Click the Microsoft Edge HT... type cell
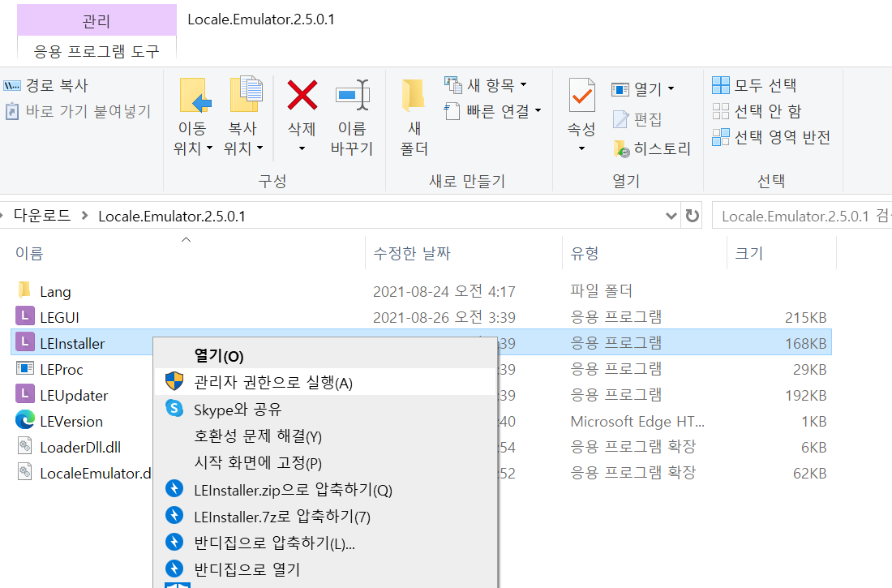 [x=637, y=421]
